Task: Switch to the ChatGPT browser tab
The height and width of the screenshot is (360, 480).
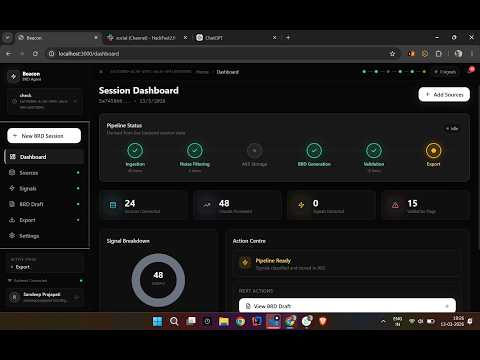Action: (236, 38)
